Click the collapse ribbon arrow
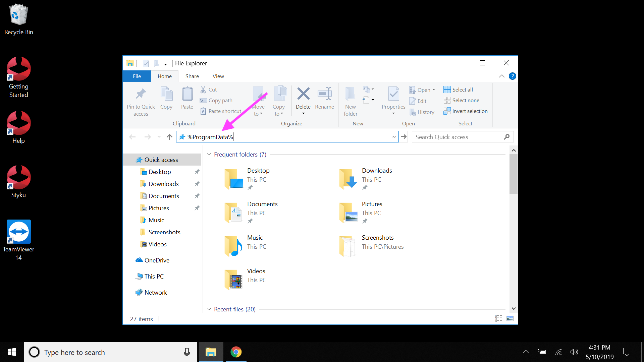This screenshot has width=644, height=362. pyautogui.click(x=501, y=75)
